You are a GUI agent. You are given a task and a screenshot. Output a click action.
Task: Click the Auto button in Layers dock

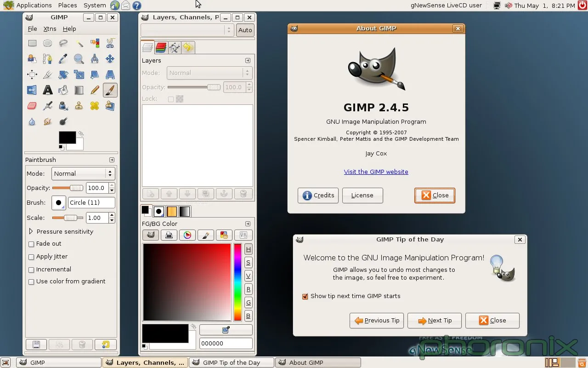245,30
